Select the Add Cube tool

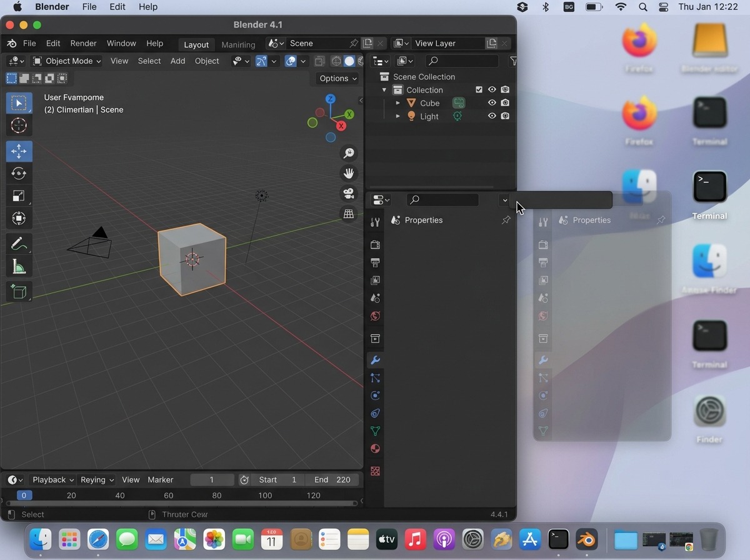pos(19,292)
